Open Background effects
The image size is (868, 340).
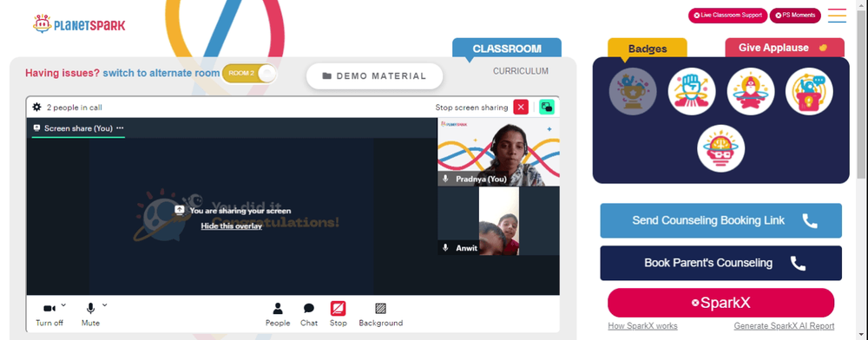381,315
